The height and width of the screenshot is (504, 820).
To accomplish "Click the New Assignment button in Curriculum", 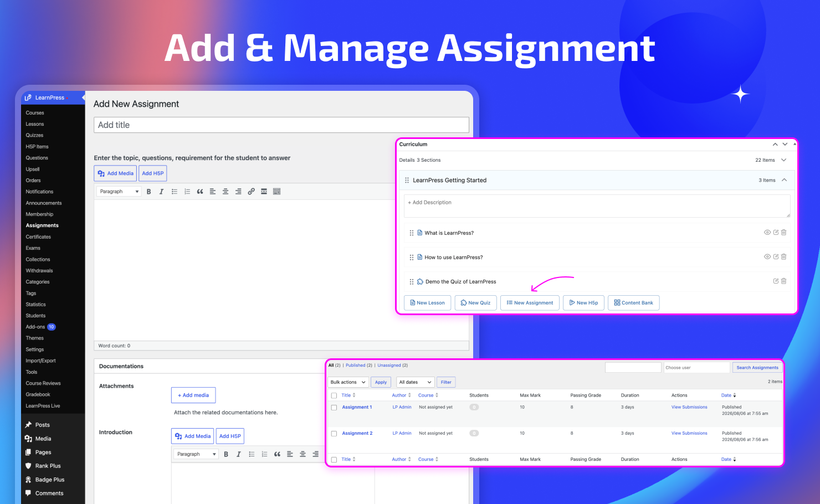I will pos(530,303).
